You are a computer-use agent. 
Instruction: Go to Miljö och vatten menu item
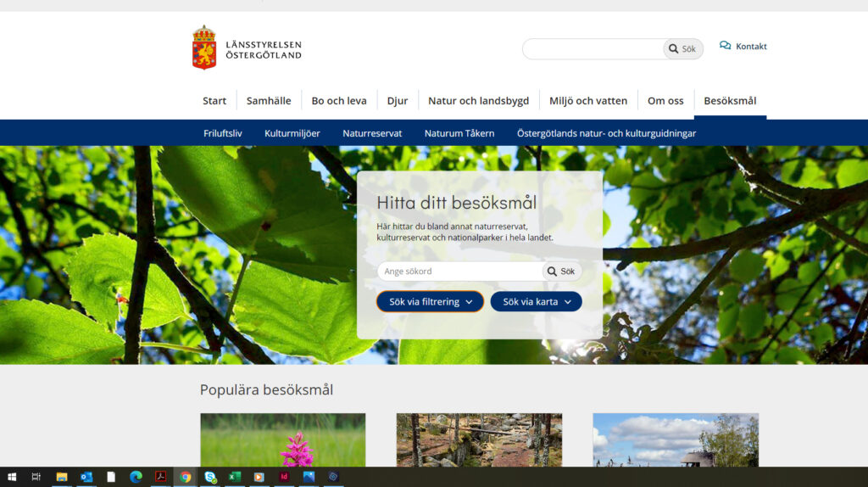[x=588, y=101]
